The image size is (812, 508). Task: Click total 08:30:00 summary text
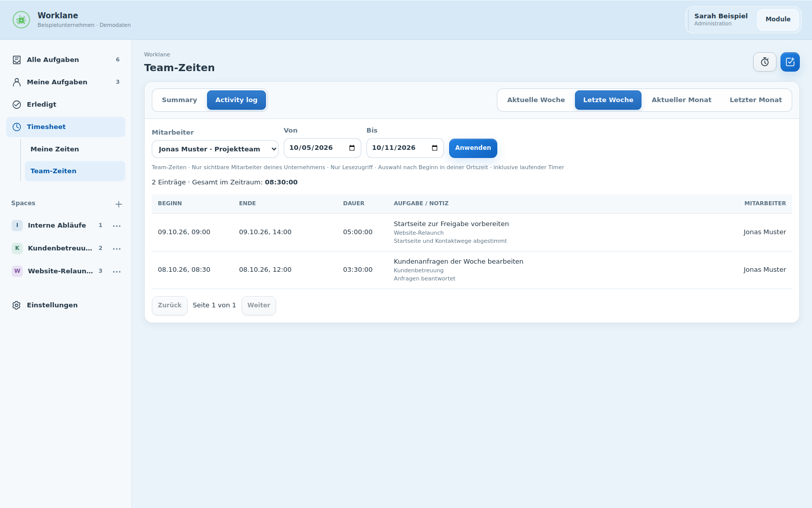[x=281, y=182]
